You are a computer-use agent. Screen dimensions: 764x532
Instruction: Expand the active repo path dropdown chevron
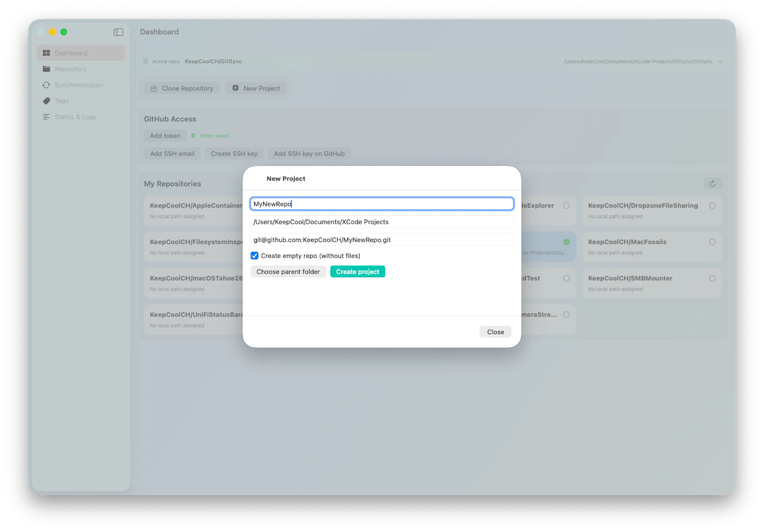[720, 62]
